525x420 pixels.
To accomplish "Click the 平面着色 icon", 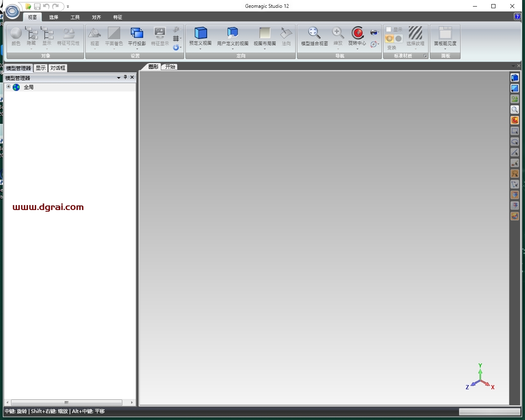I will pyautogui.click(x=114, y=33).
